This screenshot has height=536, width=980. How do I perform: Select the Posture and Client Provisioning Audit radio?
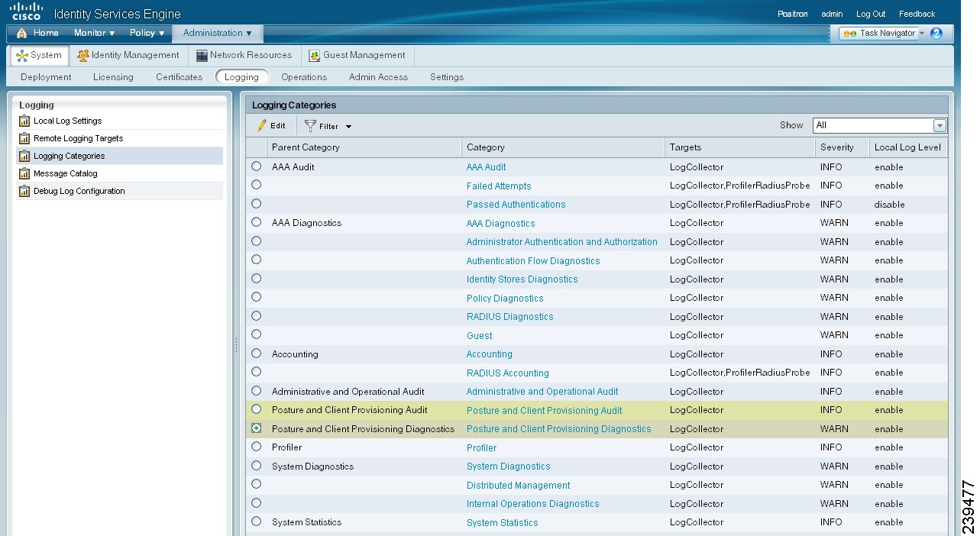(256, 409)
